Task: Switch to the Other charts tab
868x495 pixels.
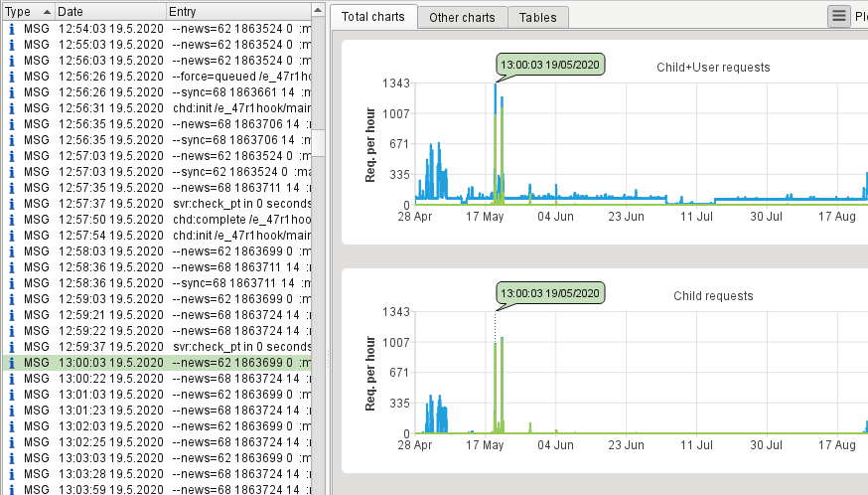Action: 462,17
